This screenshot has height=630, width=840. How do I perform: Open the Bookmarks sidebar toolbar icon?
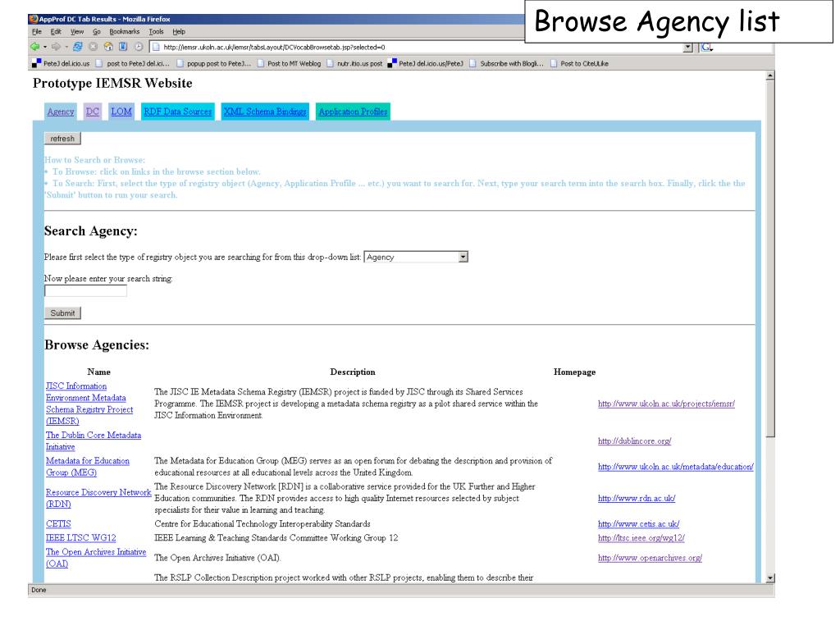tap(123, 47)
